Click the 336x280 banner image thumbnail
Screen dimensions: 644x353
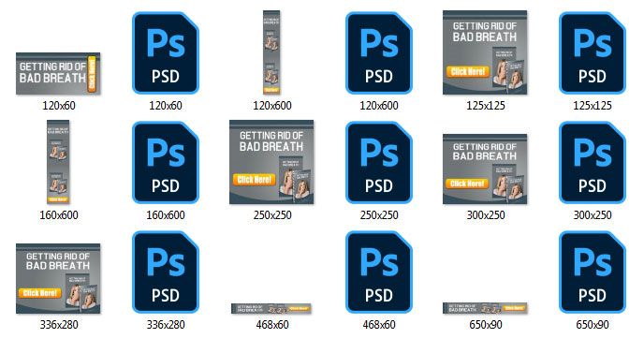[58, 279]
